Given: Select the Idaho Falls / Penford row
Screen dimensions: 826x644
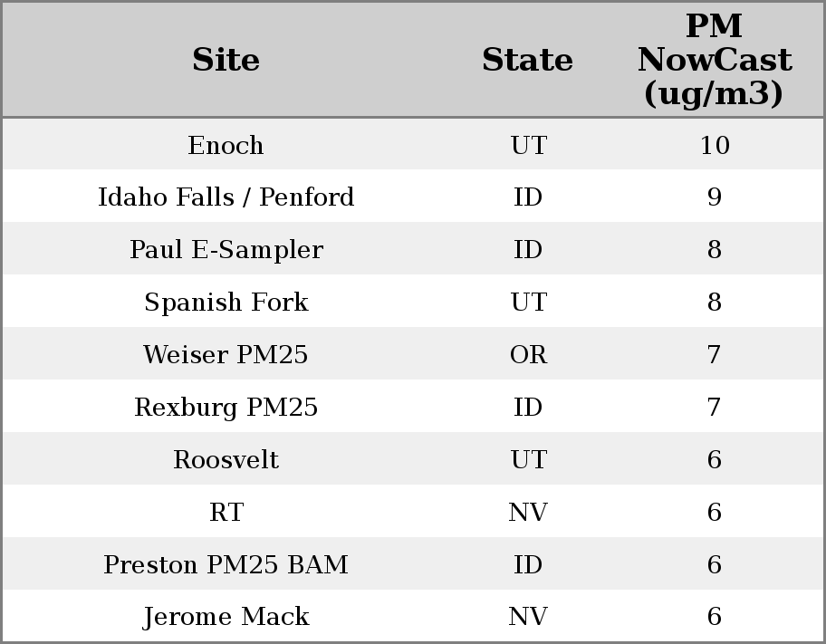Looking at the screenshot, I should coord(226,197).
